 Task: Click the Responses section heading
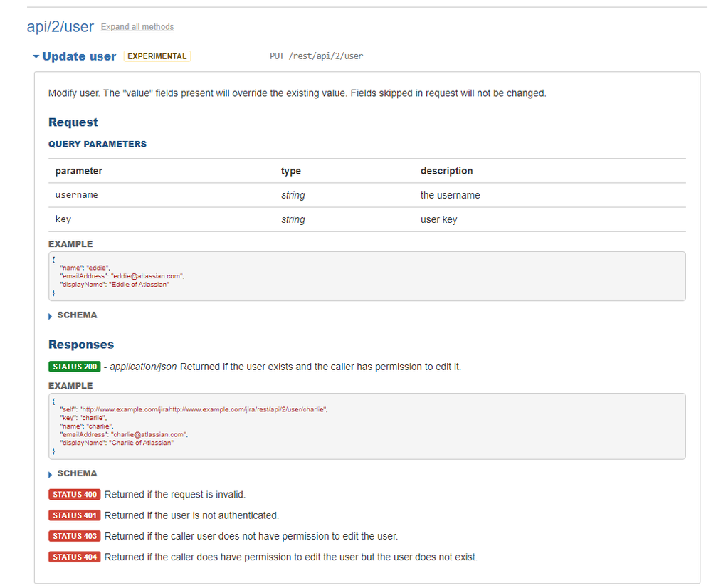(81, 345)
